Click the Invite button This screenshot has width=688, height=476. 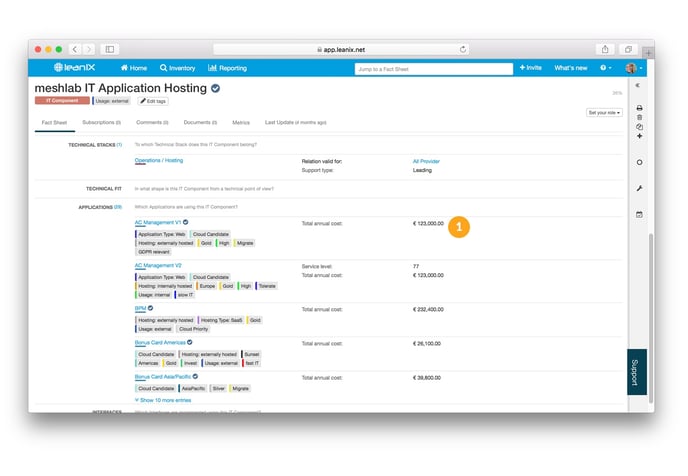point(530,68)
